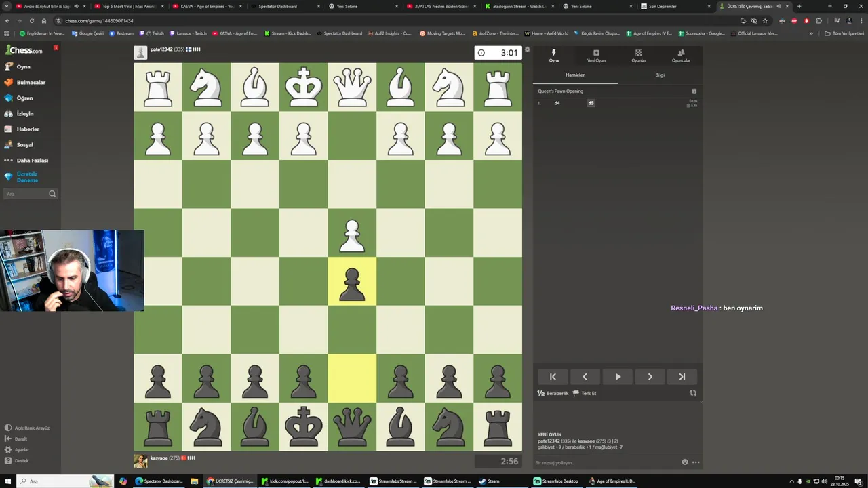
Task: Select move d5 in move list
Action: pos(591,103)
